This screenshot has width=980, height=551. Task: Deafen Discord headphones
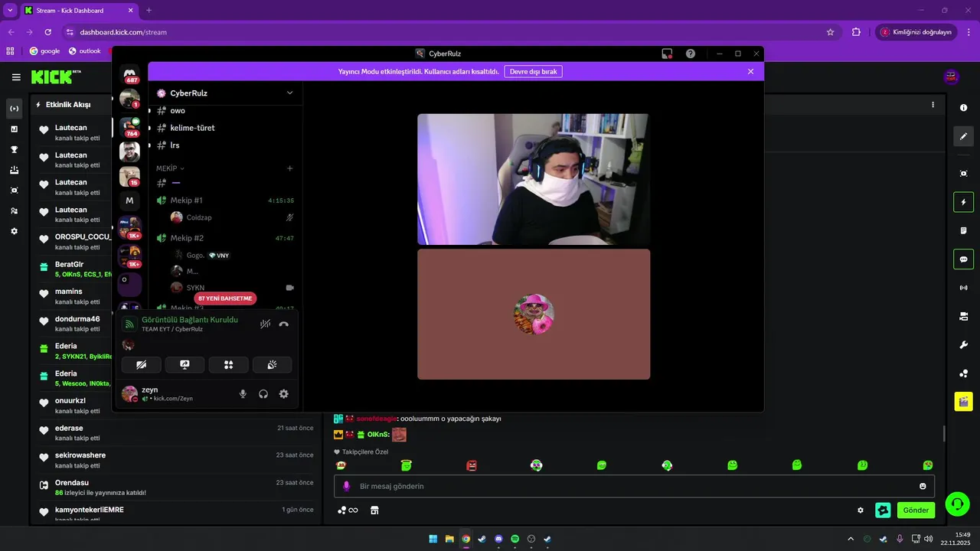(x=263, y=394)
